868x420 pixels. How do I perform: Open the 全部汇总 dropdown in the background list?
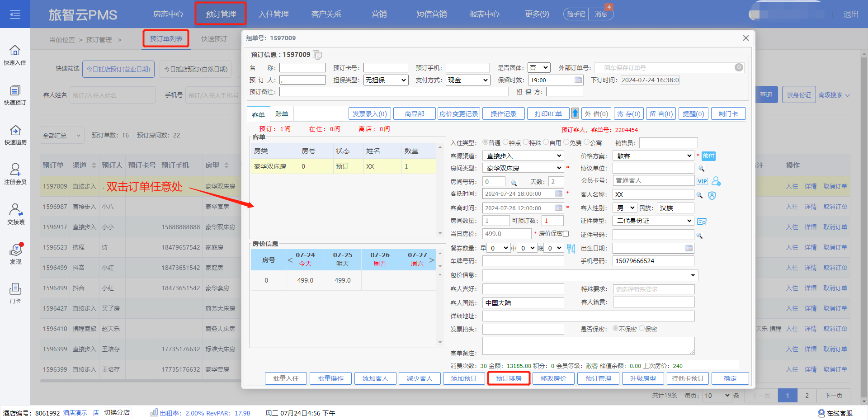62,135
